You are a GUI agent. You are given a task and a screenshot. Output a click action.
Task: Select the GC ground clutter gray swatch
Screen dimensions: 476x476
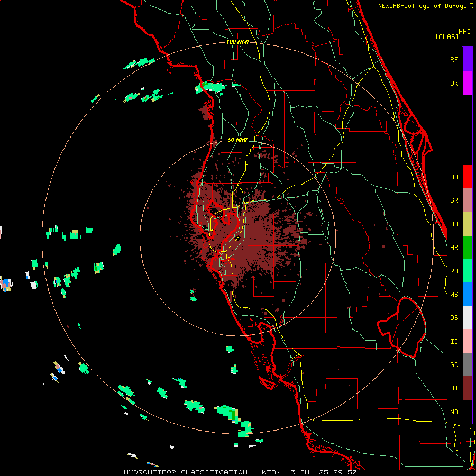[467, 364]
